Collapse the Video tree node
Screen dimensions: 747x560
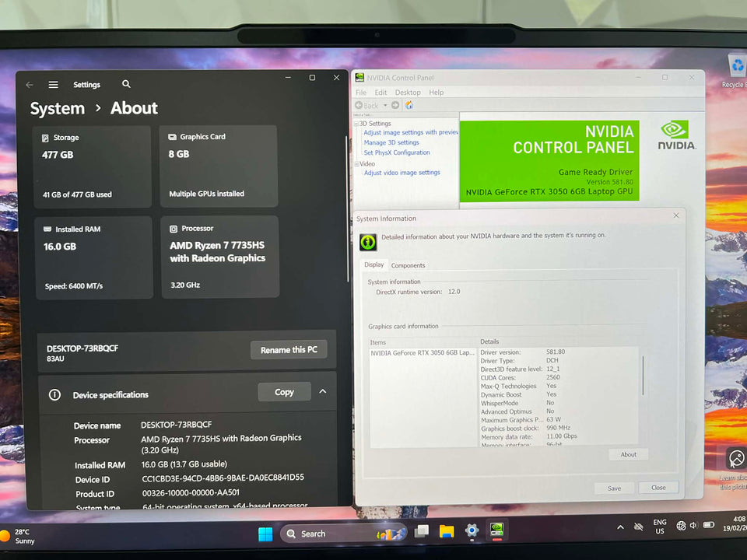[356, 163]
